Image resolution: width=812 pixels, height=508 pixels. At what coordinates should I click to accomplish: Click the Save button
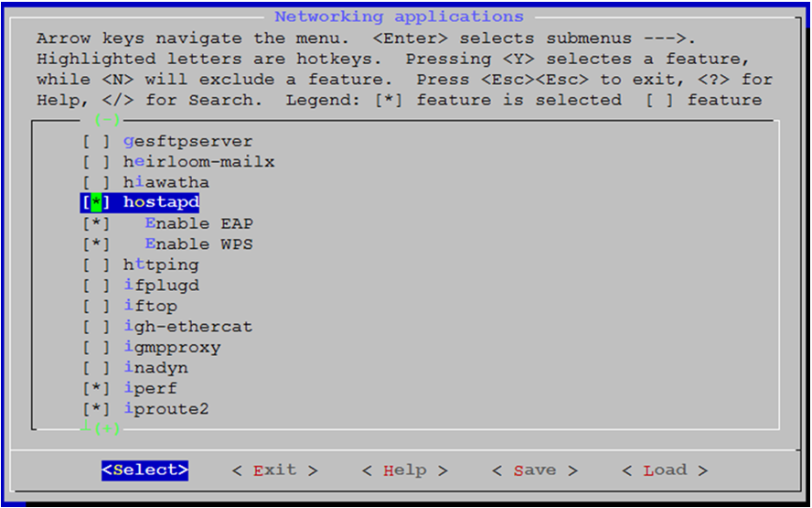click(534, 470)
